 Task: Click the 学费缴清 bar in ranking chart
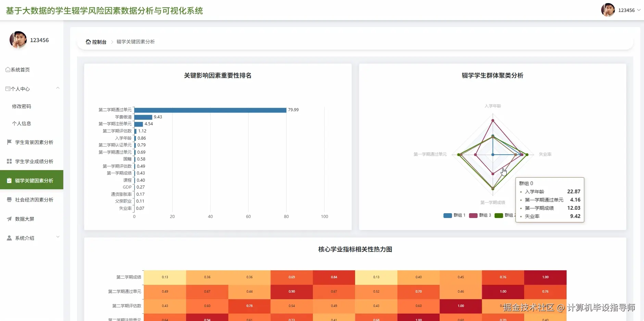pyautogui.click(x=143, y=117)
